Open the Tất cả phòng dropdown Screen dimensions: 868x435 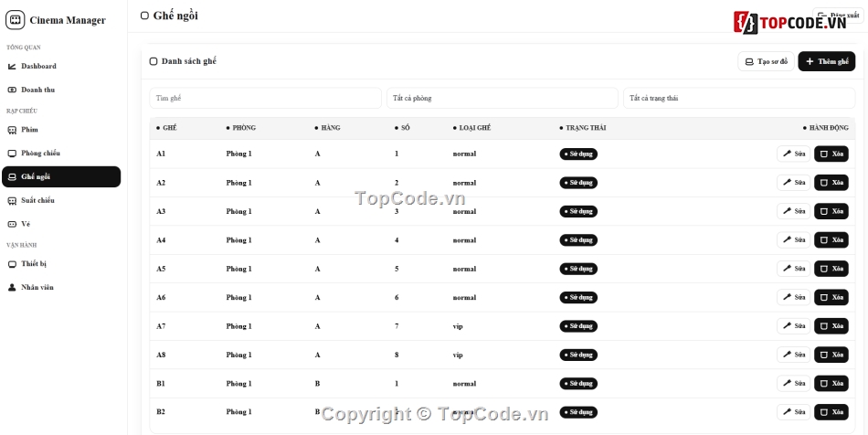[503, 98]
